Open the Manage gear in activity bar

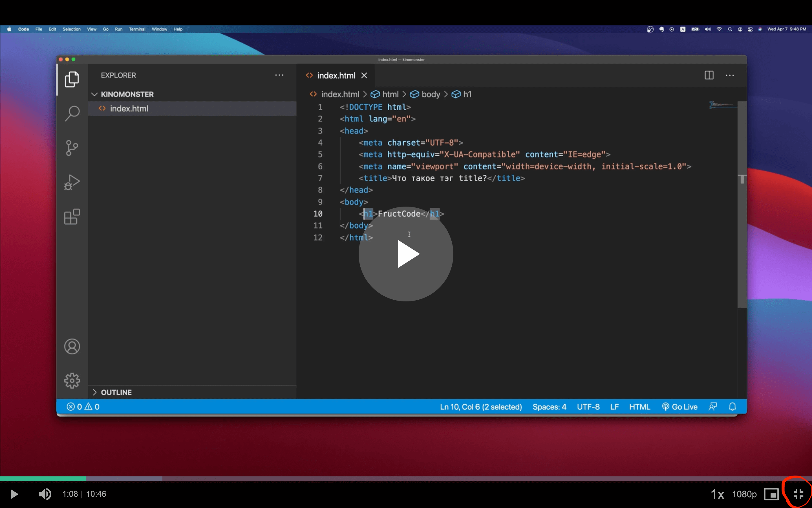[x=72, y=381]
